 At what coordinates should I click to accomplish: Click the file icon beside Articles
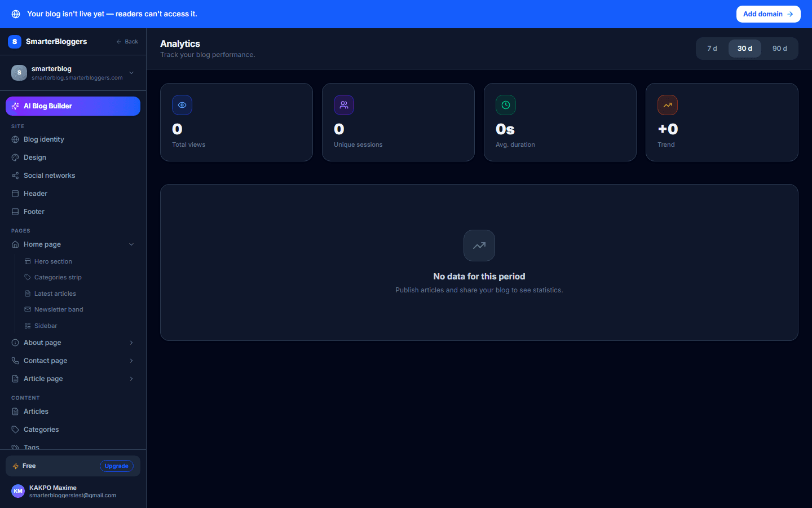(15, 411)
